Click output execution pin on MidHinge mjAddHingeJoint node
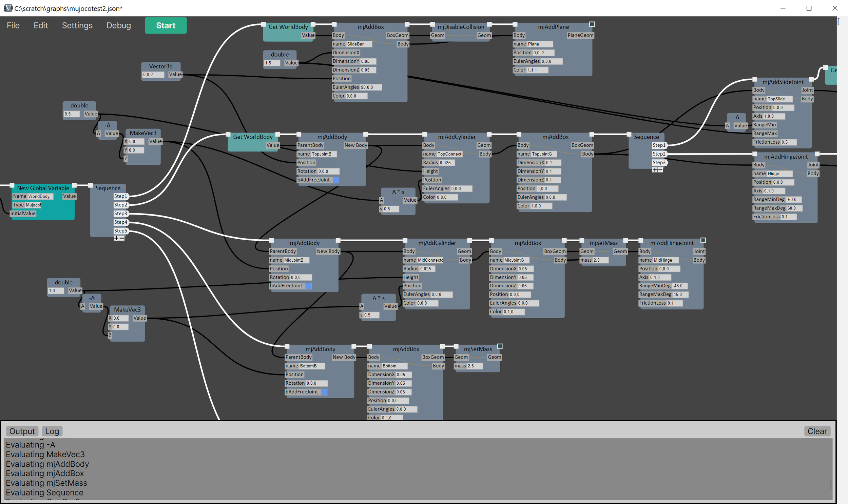 tap(703, 240)
